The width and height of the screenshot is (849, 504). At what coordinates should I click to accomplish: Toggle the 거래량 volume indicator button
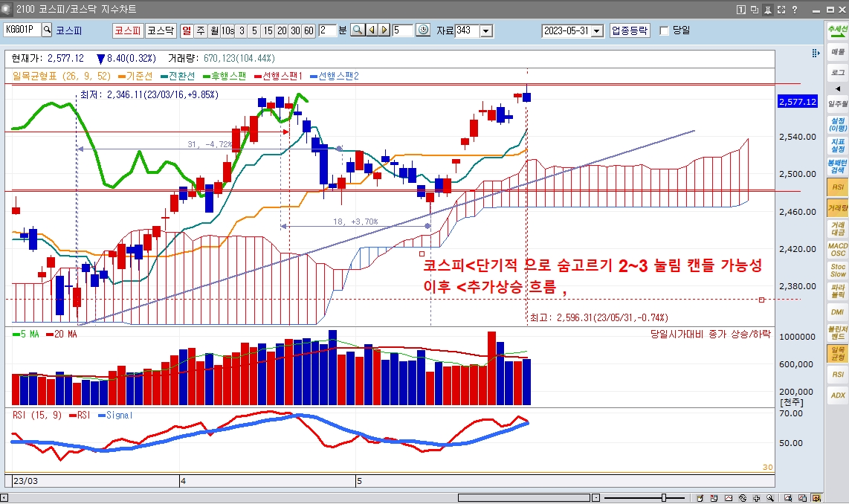(x=837, y=208)
